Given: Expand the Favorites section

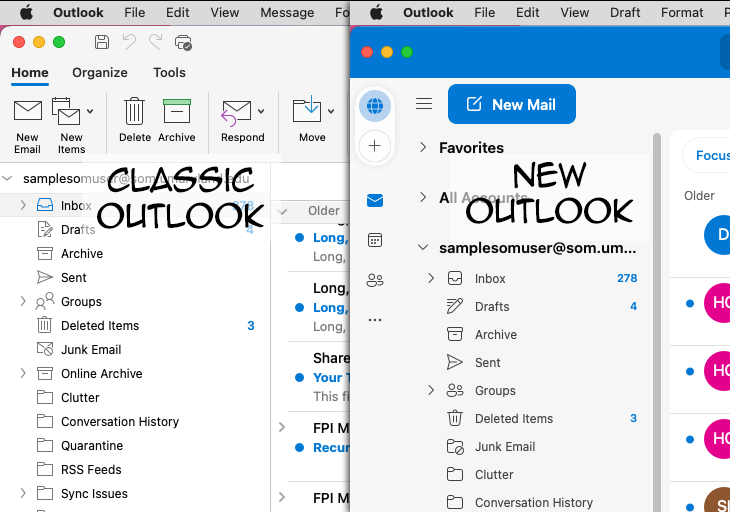Looking at the screenshot, I should click(x=423, y=148).
